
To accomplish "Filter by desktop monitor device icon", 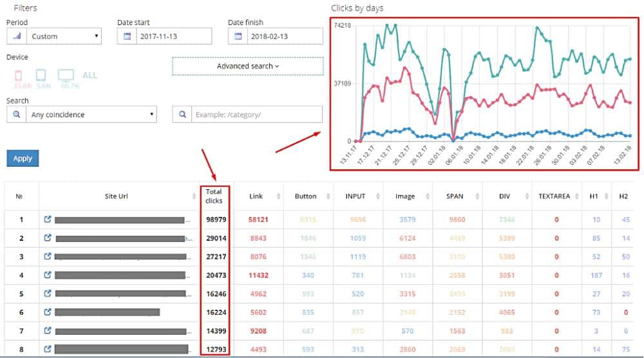I will tap(66, 75).
